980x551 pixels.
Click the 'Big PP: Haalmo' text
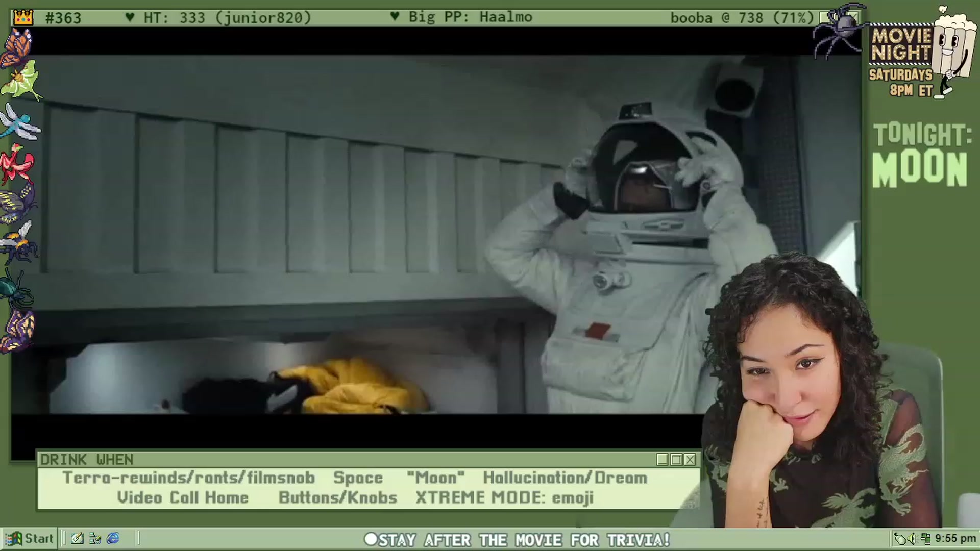(x=470, y=17)
